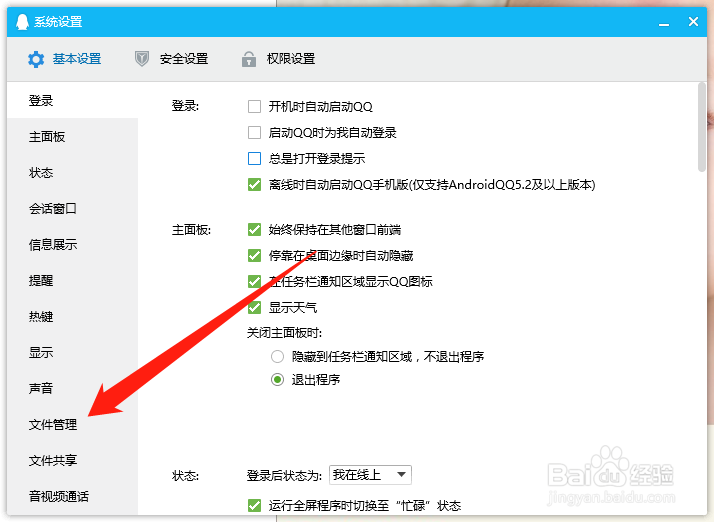This screenshot has height=522, width=714.
Task: Uncheck 停靠在桌面边缘时自动隐藏
Action: [x=255, y=256]
